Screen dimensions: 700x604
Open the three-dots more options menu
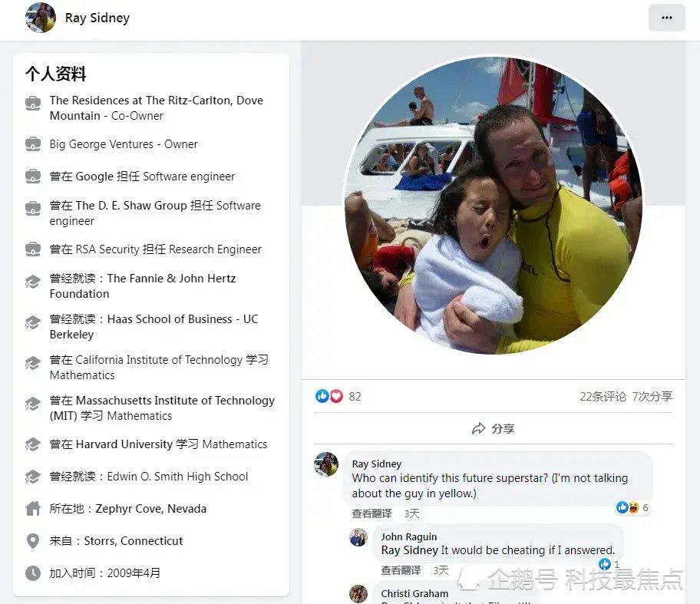[x=666, y=18]
